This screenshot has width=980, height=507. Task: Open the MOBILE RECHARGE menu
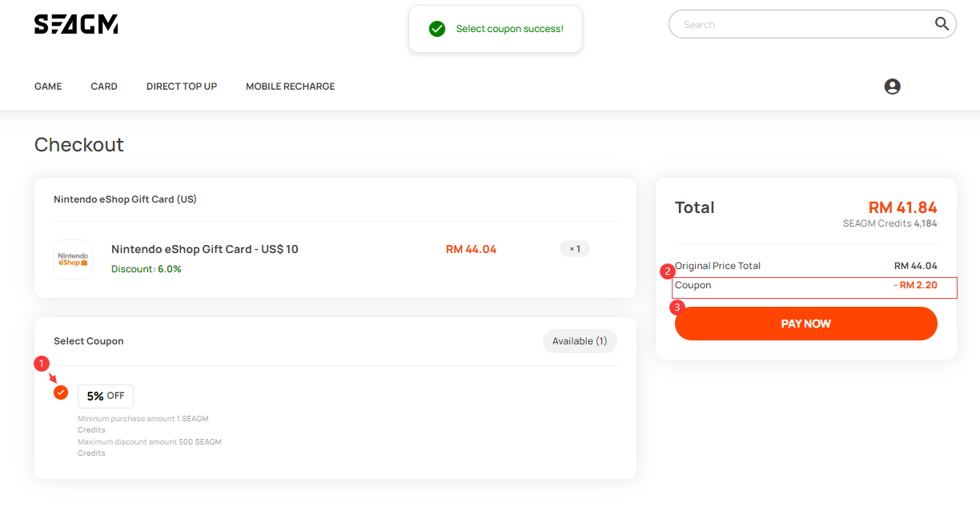[291, 87]
